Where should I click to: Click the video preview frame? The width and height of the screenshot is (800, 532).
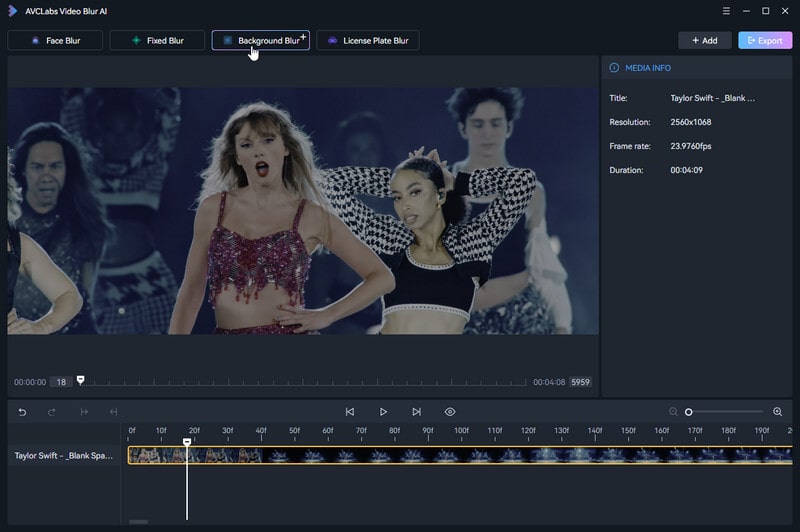(x=303, y=211)
